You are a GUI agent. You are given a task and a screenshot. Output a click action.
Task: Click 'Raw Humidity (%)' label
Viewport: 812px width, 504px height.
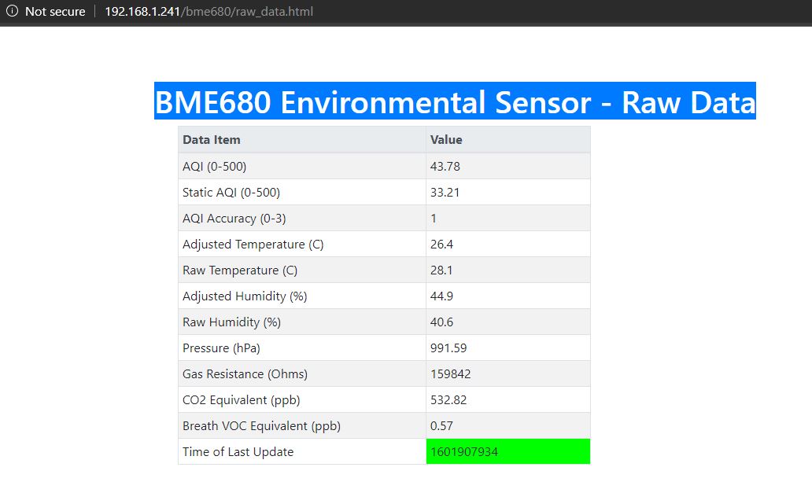pos(231,322)
